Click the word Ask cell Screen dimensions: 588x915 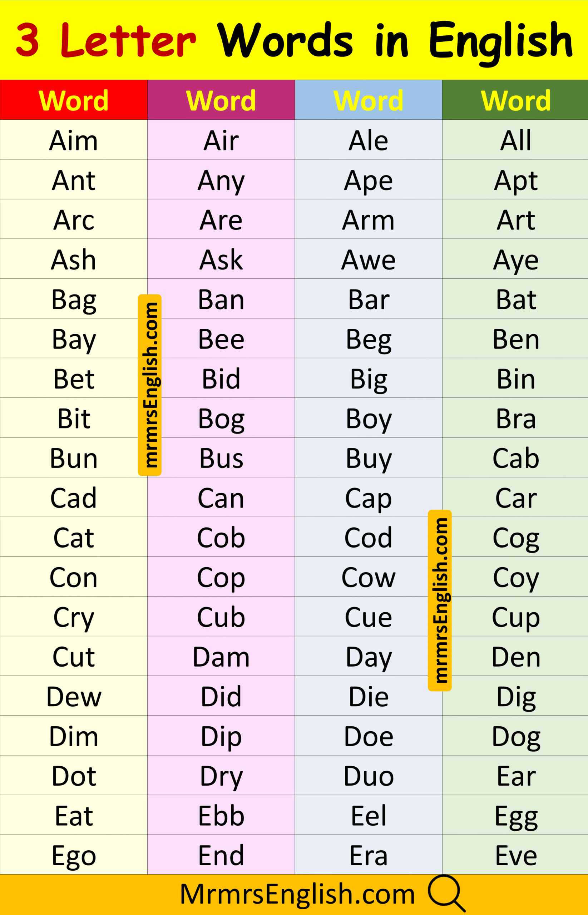(221, 259)
